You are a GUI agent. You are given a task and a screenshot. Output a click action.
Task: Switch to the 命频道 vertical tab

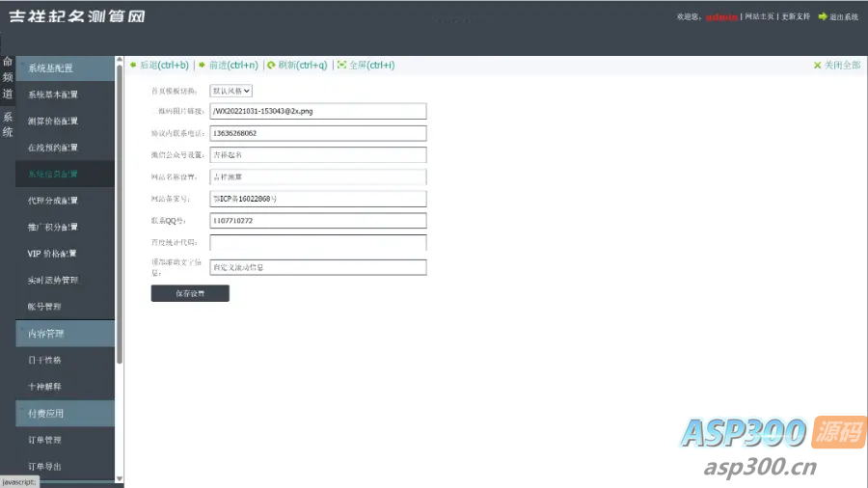pos(8,78)
